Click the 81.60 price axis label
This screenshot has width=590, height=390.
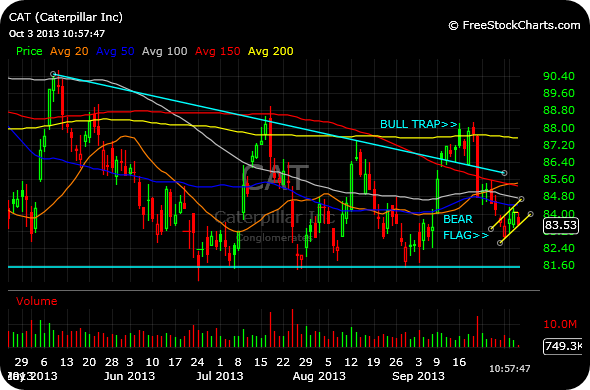click(559, 265)
